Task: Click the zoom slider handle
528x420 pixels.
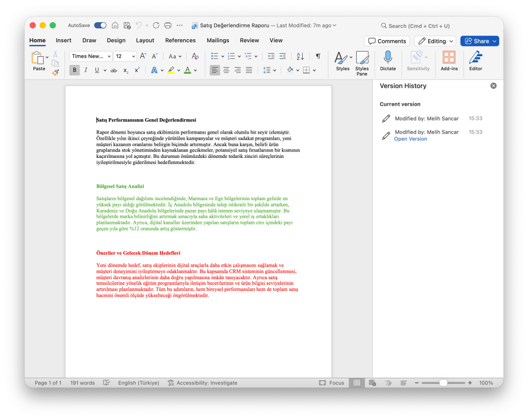Action: (443, 383)
